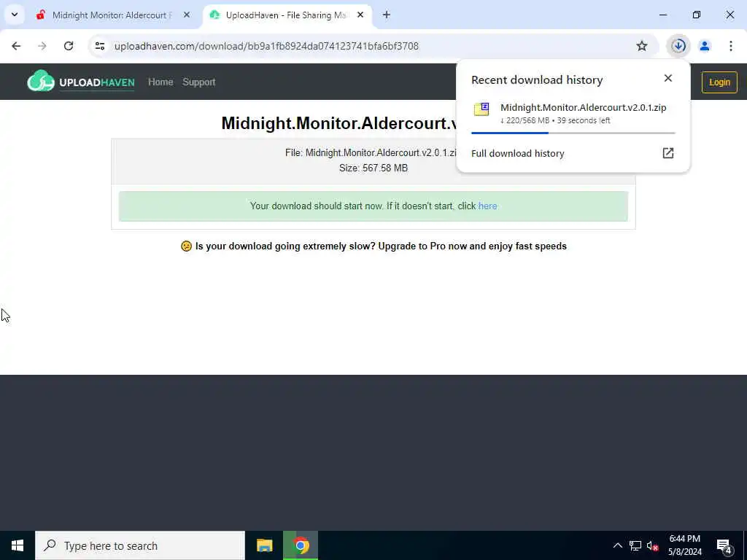The height and width of the screenshot is (560, 747).
Task: Click the taskbar search box
Action: click(140, 545)
